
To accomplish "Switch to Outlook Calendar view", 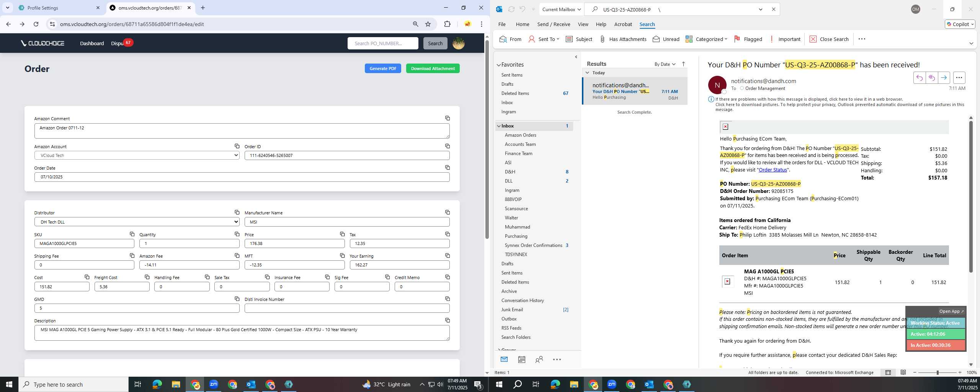I will coord(521,359).
